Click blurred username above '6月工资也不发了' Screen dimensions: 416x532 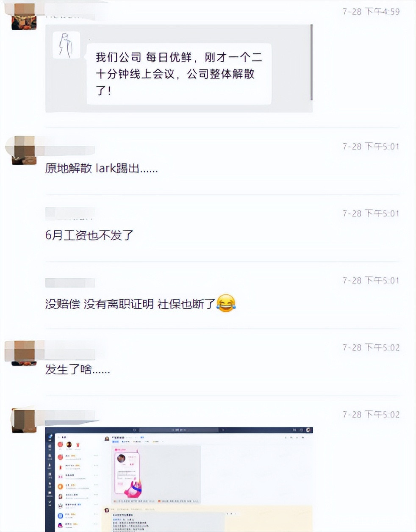70,213
